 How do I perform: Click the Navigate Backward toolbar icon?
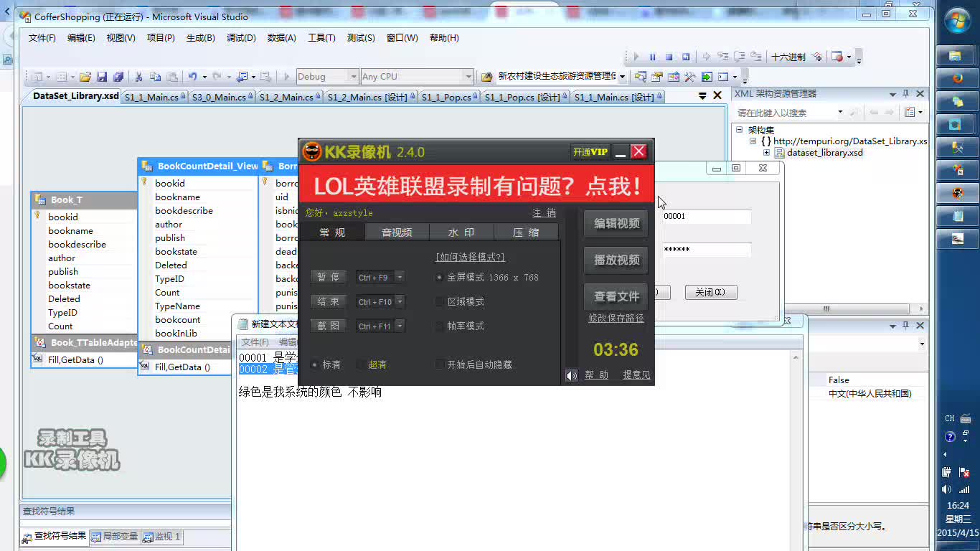click(242, 77)
